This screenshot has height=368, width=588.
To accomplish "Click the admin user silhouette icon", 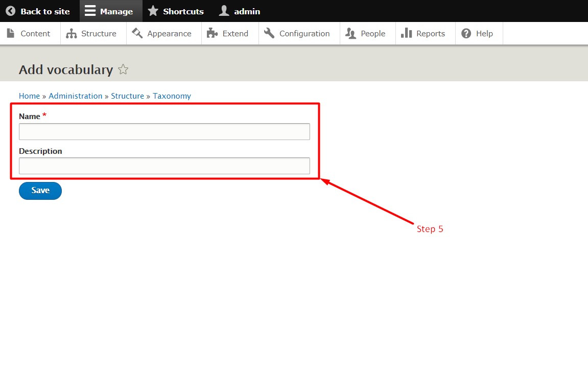I will [x=224, y=11].
